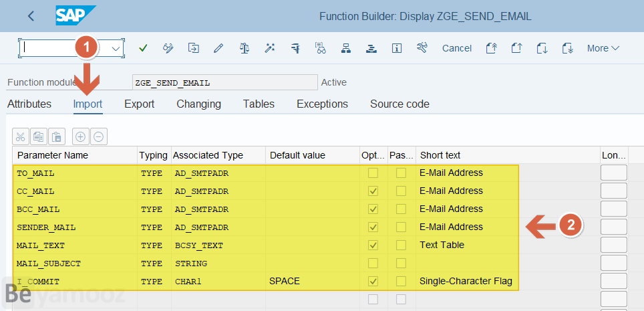The width and height of the screenshot is (644, 311).
Task: Toggle Pass-by-value checkbox for CC_MAIL
Action: point(401,191)
